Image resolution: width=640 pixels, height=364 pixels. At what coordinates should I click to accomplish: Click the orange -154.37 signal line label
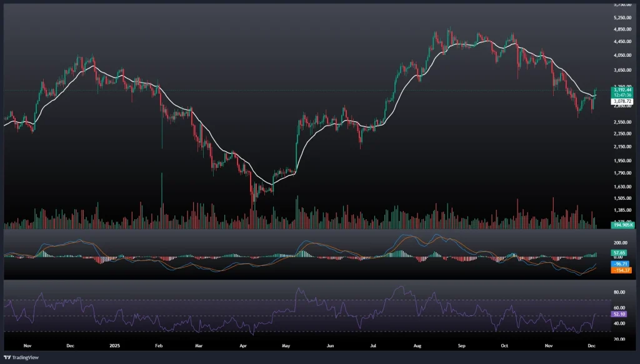[x=605, y=270]
